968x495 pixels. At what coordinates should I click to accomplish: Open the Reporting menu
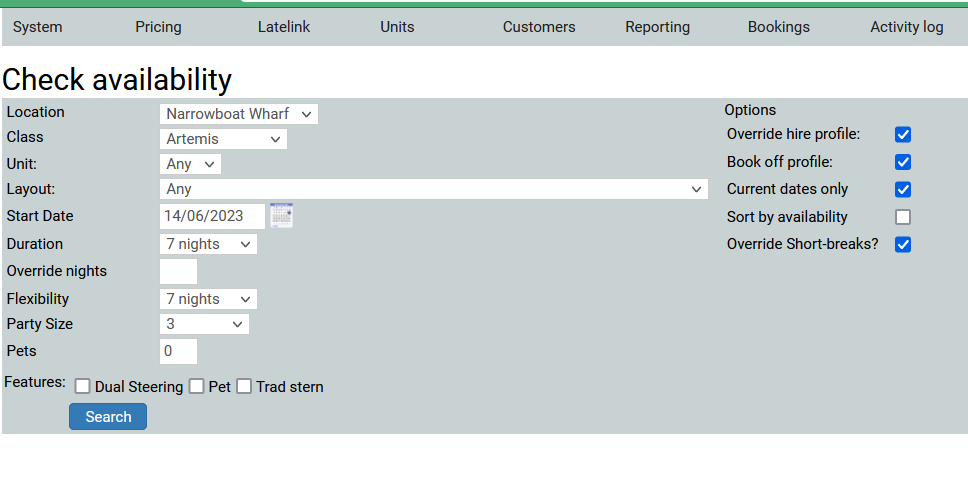coord(657,27)
